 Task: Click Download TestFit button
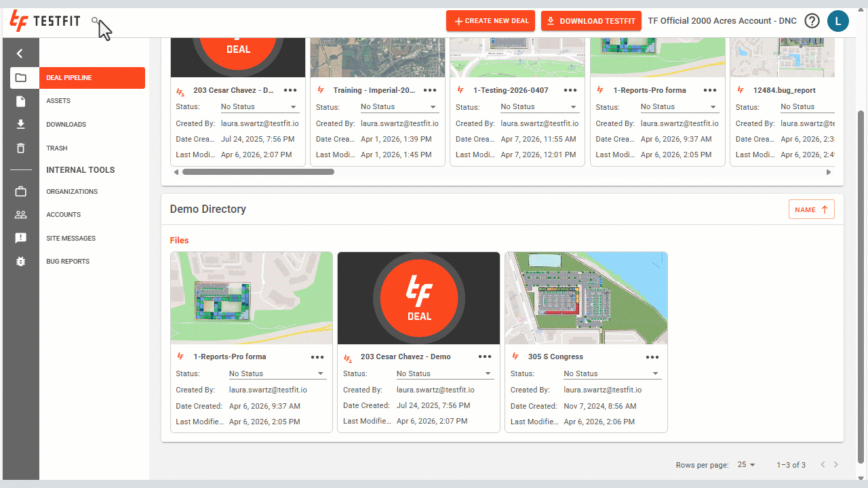tap(591, 21)
